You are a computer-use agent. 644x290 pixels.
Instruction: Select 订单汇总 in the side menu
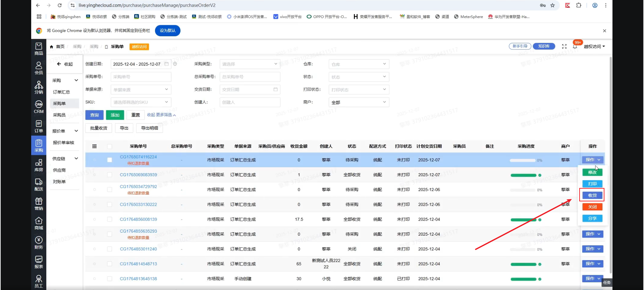pyautogui.click(x=61, y=92)
